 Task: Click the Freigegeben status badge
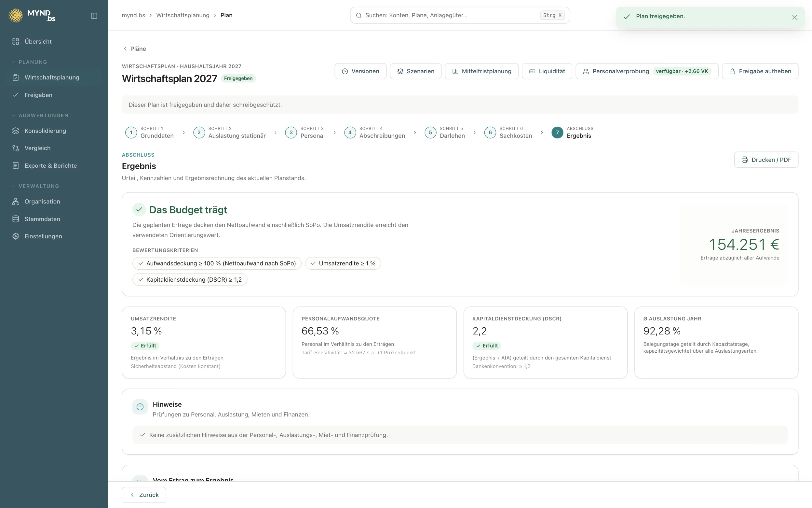(238, 78)
